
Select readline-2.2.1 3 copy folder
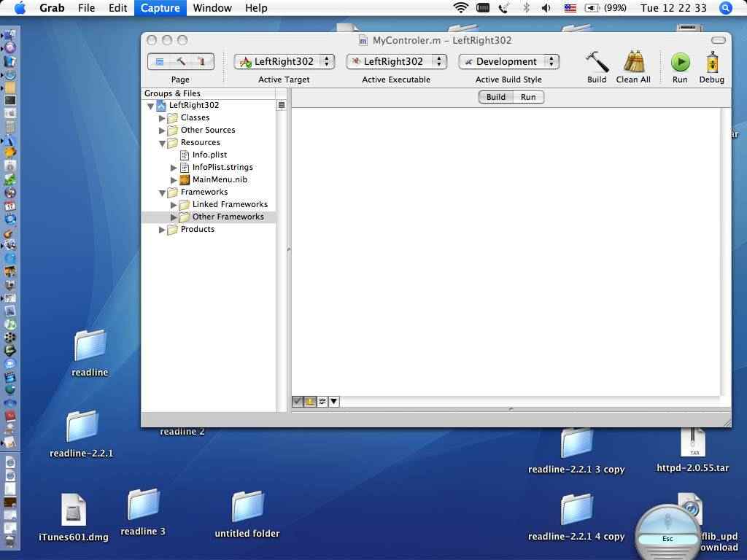click(576, 451)
